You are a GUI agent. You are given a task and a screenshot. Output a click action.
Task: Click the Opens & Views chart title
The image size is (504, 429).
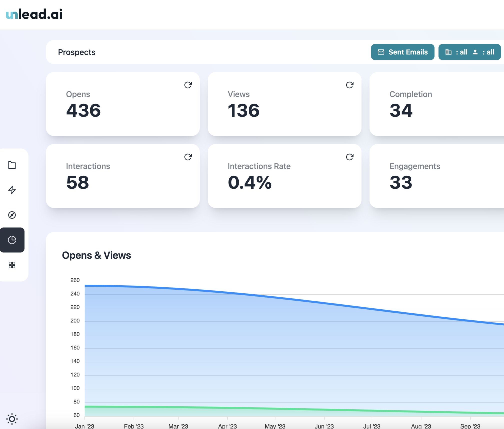click(x=96, y=255)
